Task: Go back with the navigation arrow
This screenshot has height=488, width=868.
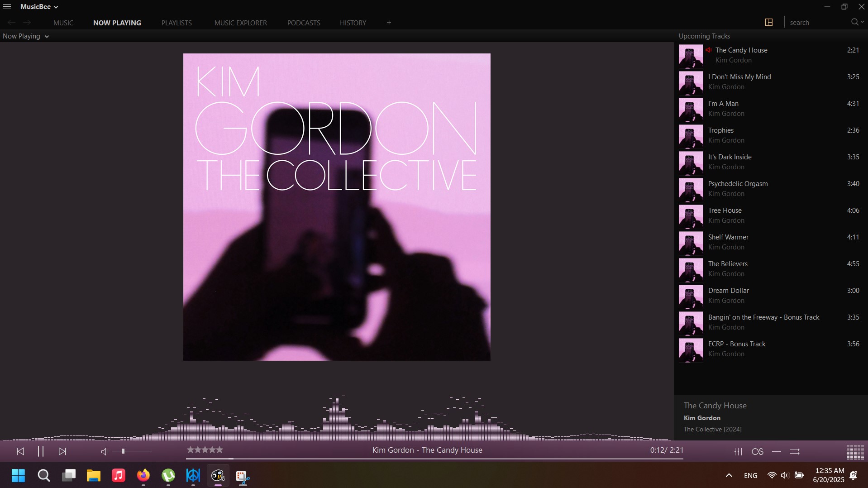Action: point(12,22)
